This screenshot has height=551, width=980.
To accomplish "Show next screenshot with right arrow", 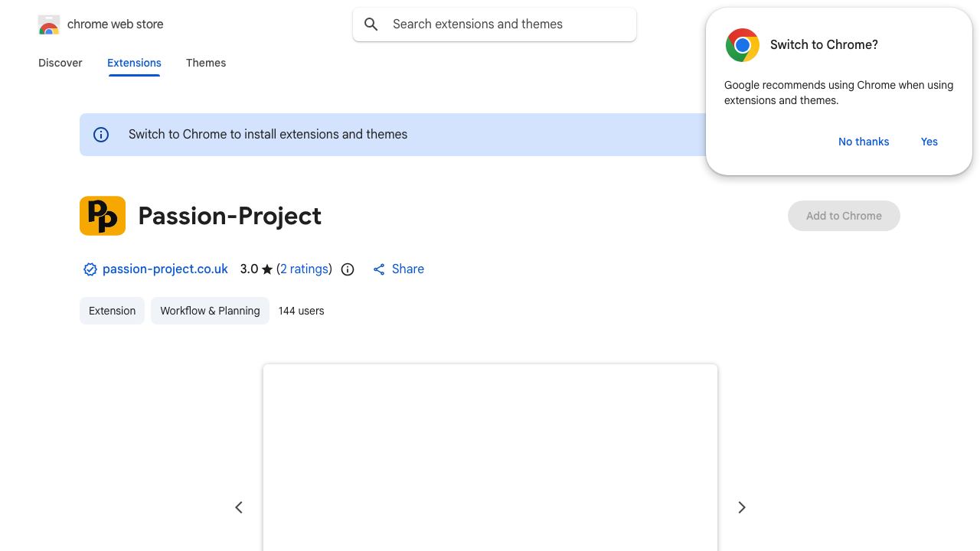I will pyautogui.click(x=741, y=507).
